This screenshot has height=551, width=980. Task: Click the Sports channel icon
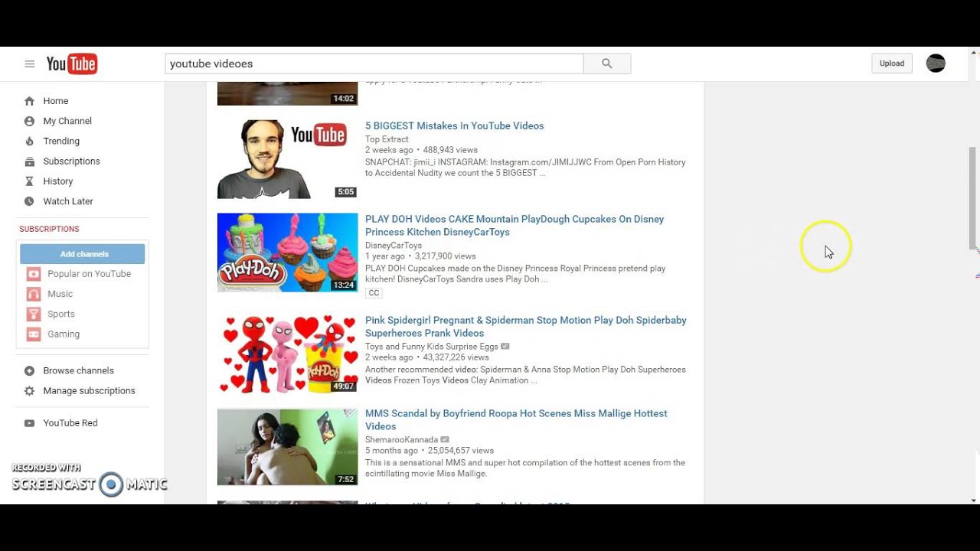34,314
